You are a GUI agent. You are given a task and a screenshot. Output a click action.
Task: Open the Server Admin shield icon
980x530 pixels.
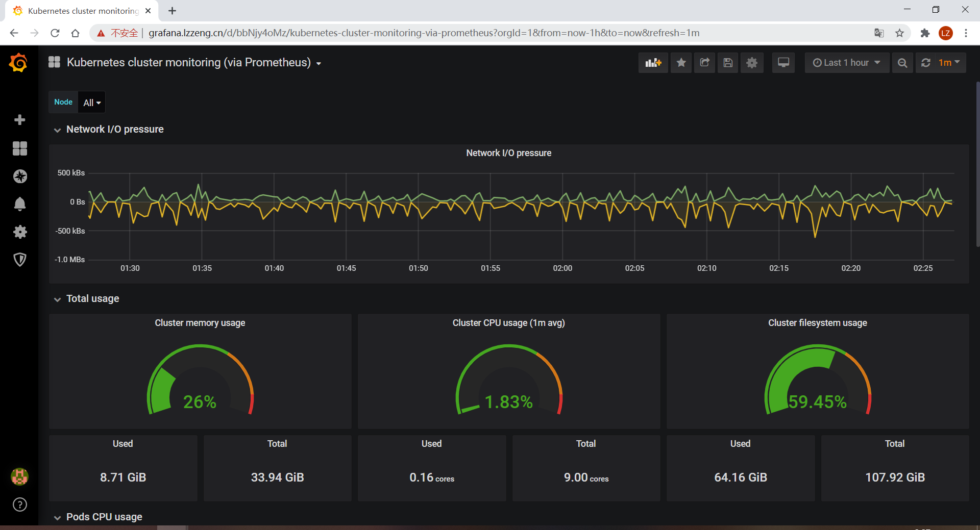(x=19, y=260)
